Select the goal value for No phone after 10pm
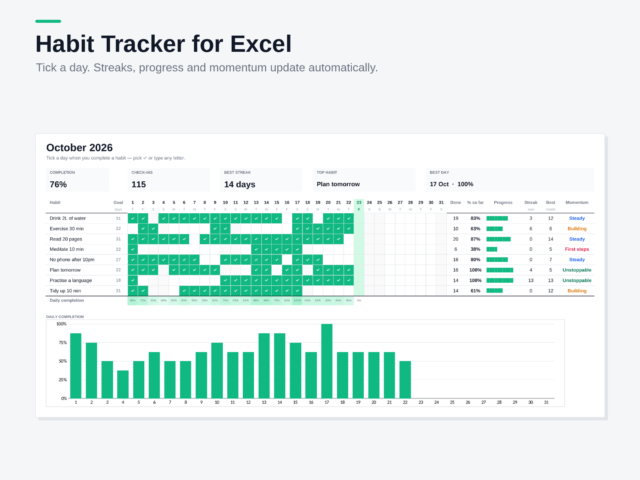The height and width of the screenshot is (480, 640). point(118,260)
